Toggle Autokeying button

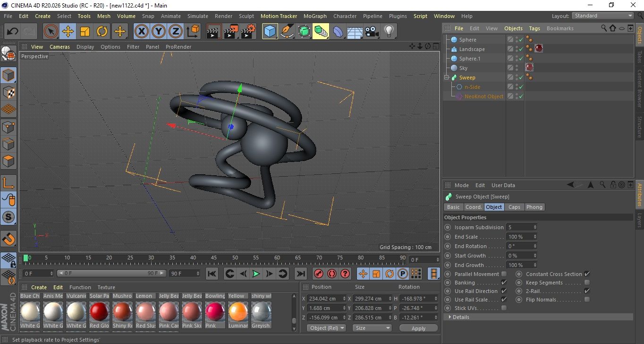click(x=331, y=274)
